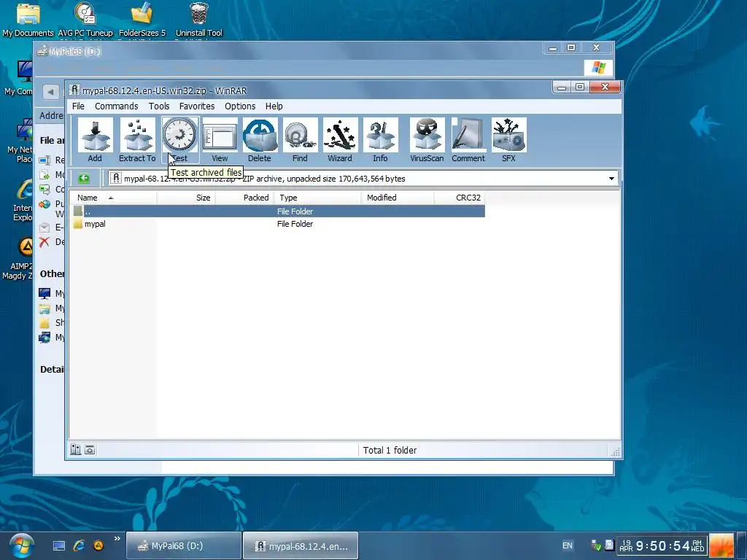747x560 pixels.
Task: Open the Comment toolbar icon
Action: [x=468, y=140]
